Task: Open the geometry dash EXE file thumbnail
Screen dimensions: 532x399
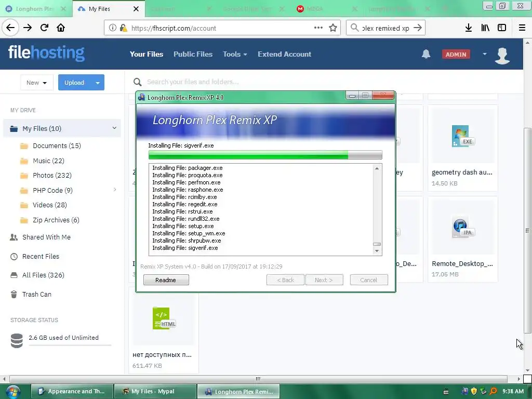Action: [x=463, y=136]
